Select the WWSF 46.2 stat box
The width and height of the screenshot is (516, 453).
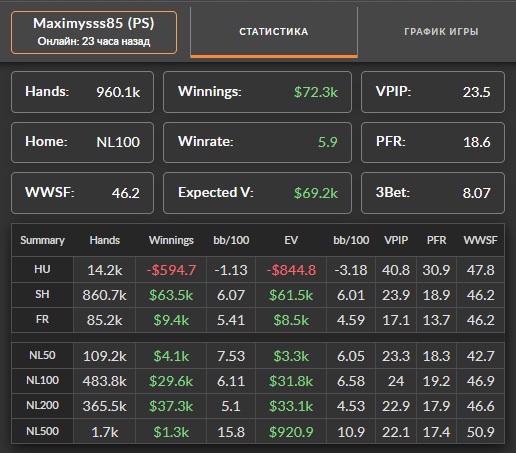82,193
